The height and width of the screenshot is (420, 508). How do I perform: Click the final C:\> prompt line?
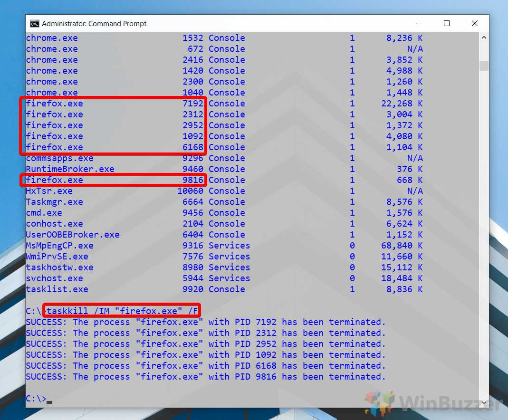tap(39, 399)
